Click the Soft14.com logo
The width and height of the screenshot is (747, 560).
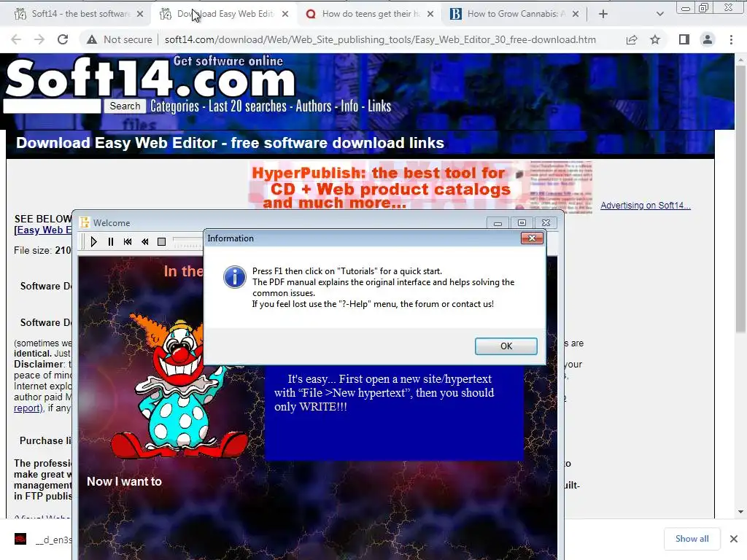click(150, 77)
